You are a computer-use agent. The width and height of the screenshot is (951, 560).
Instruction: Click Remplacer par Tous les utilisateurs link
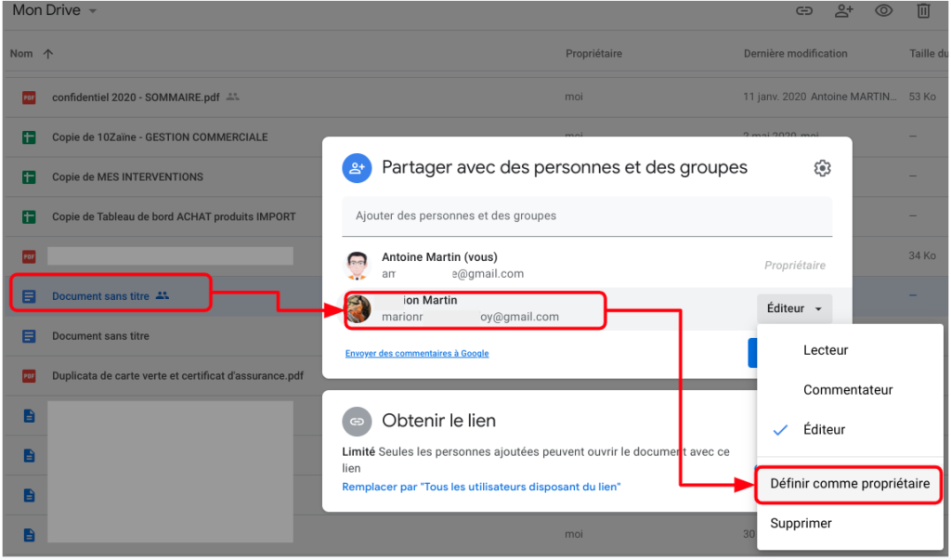(481, 487)
